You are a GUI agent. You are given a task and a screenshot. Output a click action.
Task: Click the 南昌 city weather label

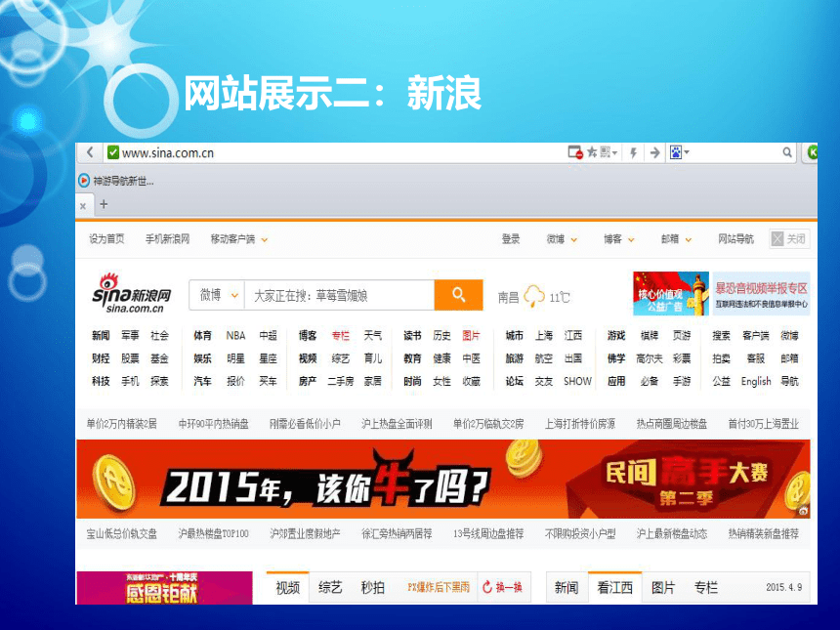click(508, 297)
